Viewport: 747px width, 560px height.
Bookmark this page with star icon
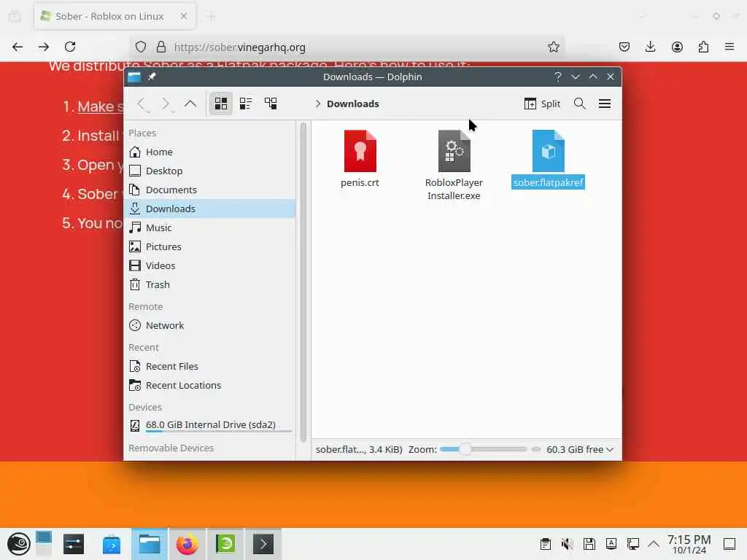pos(553,47)
